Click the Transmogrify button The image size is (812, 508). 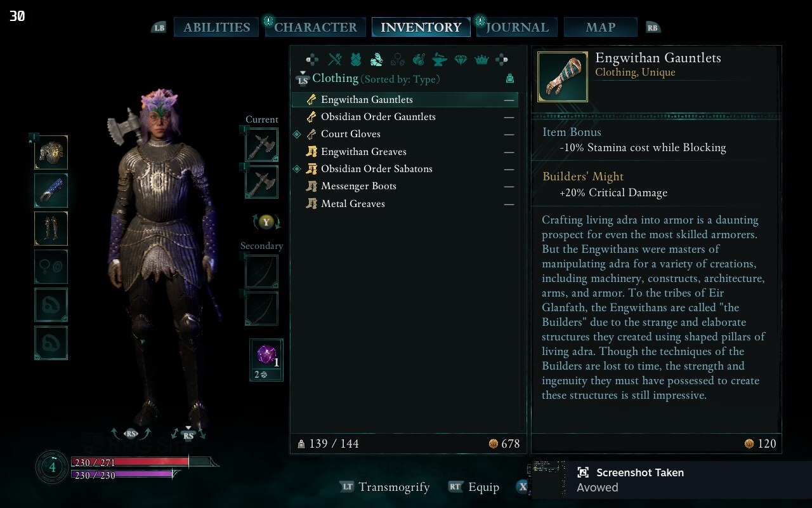pyautogui.click(x=384, y=487)
